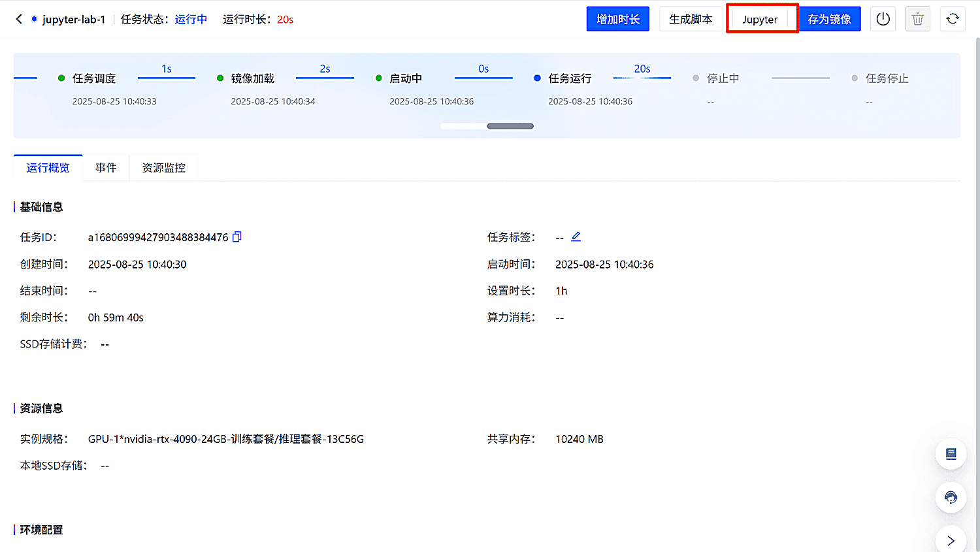The width and height of the screenshot is (980, 552).
Task: Copy the task ID with copy icon
Action: coord(237,236)
